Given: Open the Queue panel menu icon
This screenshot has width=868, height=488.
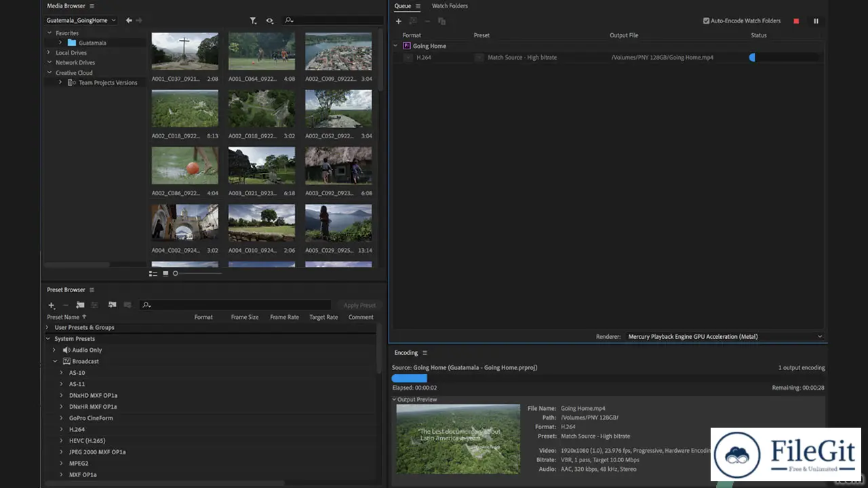Looking at the screenshot, I should pos(418,6).
